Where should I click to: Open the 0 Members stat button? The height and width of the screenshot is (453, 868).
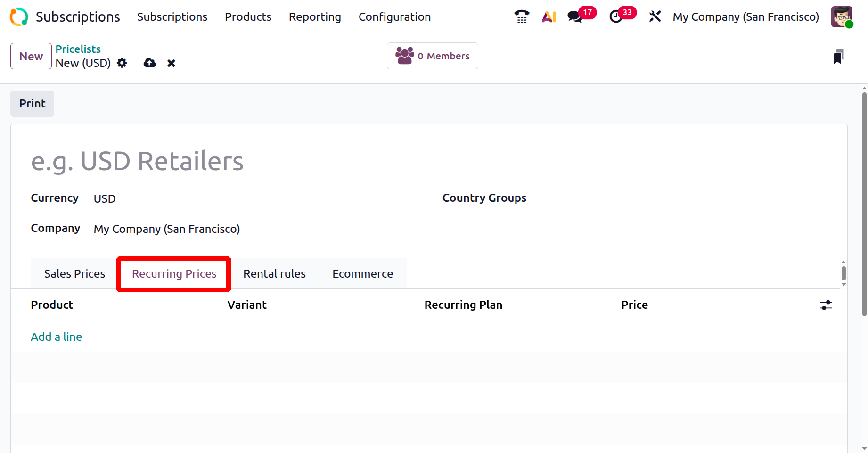pos(432,56)
